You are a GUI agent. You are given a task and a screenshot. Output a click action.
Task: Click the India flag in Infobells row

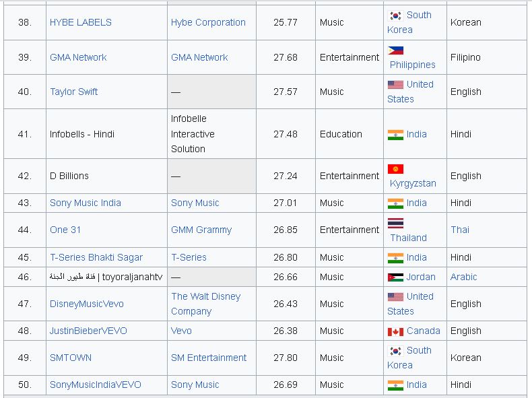(395, 134)
